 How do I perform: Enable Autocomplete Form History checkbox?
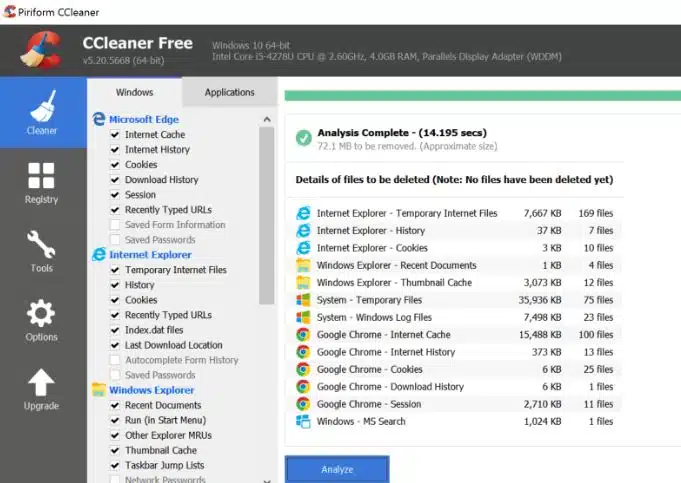pyautogui.click(x=115, y=360)
